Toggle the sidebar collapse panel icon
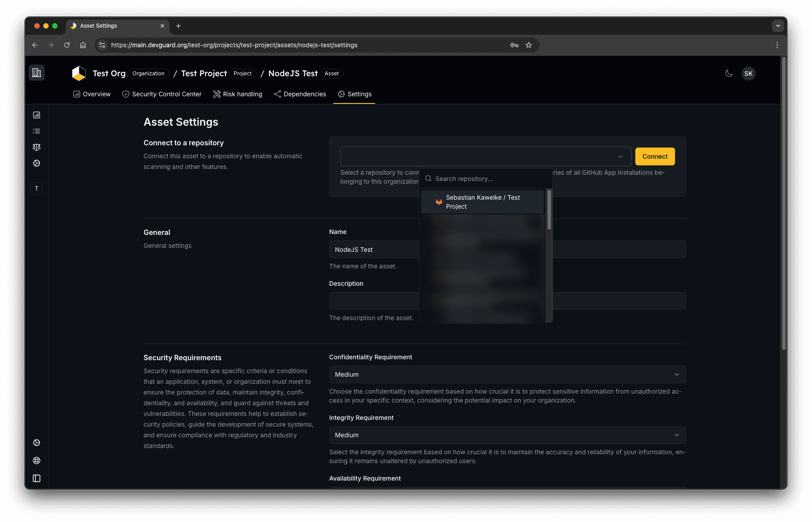 coord(37,478)
